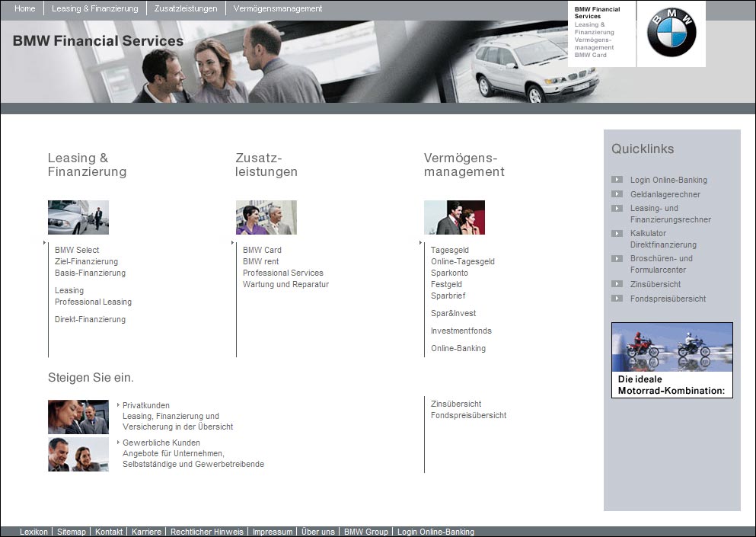Image resolution: width=756 pixels, height=537 pixels.
Task: Open Professional Services link
Action: click(283, 273)
